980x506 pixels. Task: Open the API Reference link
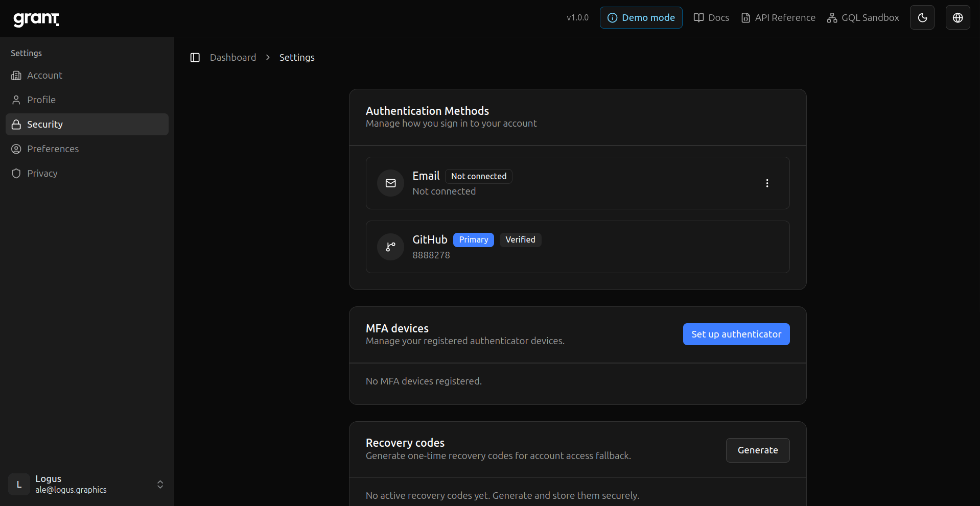778,18
